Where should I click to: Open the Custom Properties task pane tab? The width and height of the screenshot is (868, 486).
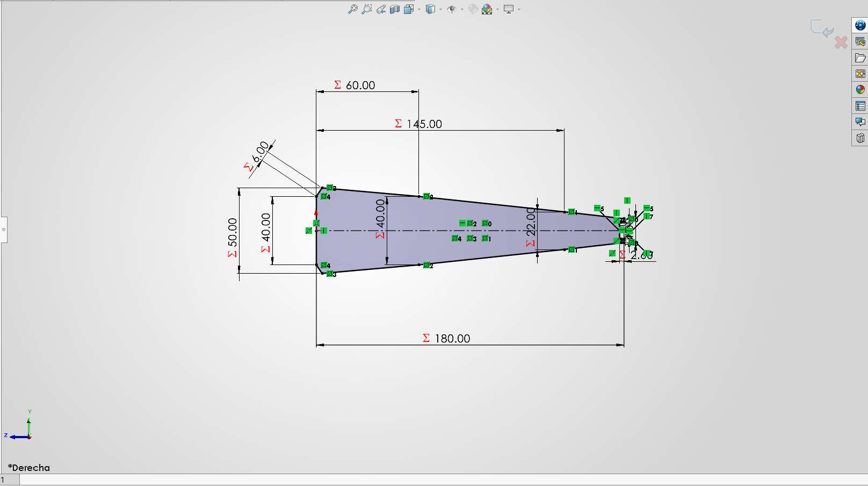click(x=860, y=106)
